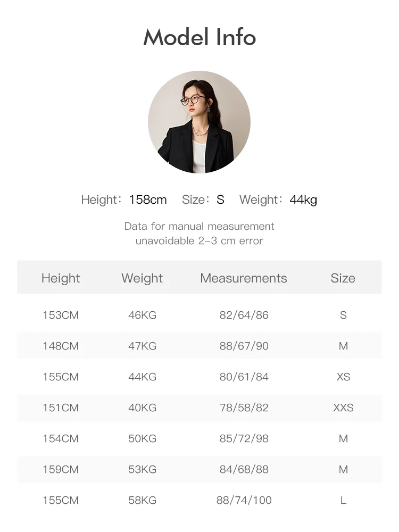Viewport: 399px width, 532px height.
Task: Click the Weight column header
Action: pyautogui.click(x=142, y=278)
